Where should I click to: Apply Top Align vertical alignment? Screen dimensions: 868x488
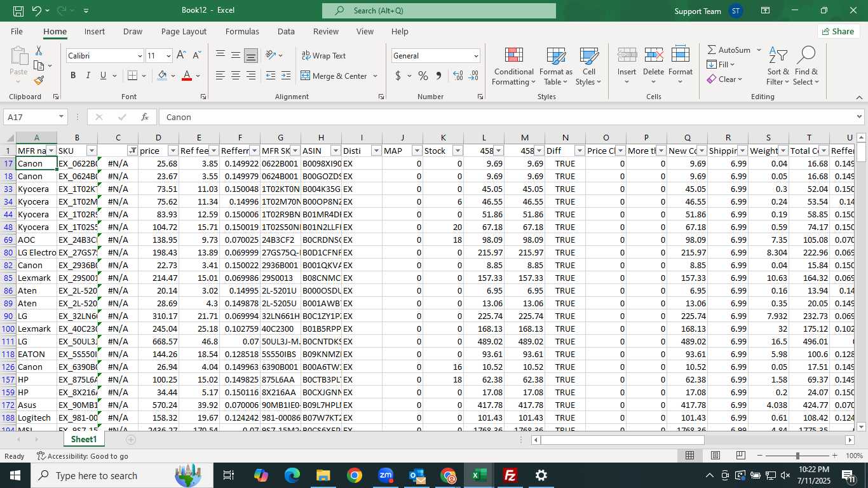point(220,55)
